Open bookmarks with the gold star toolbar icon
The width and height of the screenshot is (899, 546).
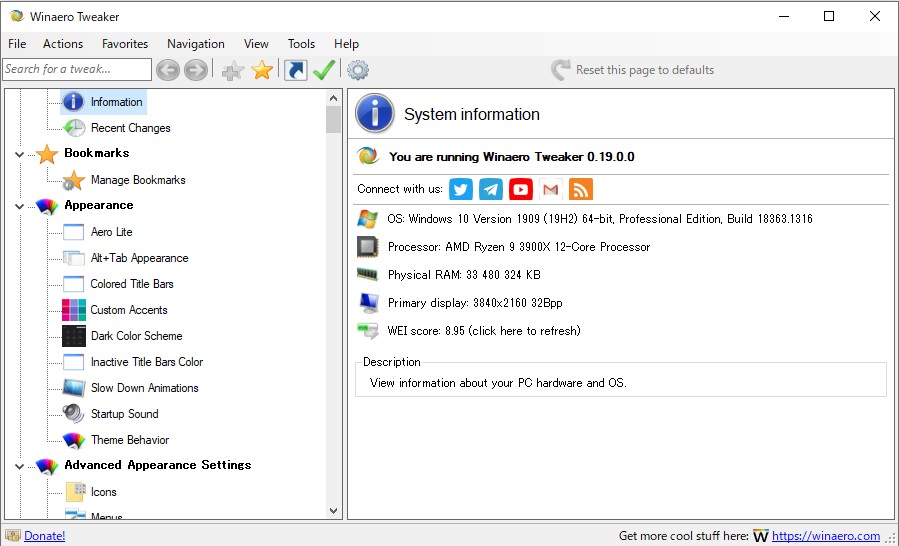click(262, 70)
